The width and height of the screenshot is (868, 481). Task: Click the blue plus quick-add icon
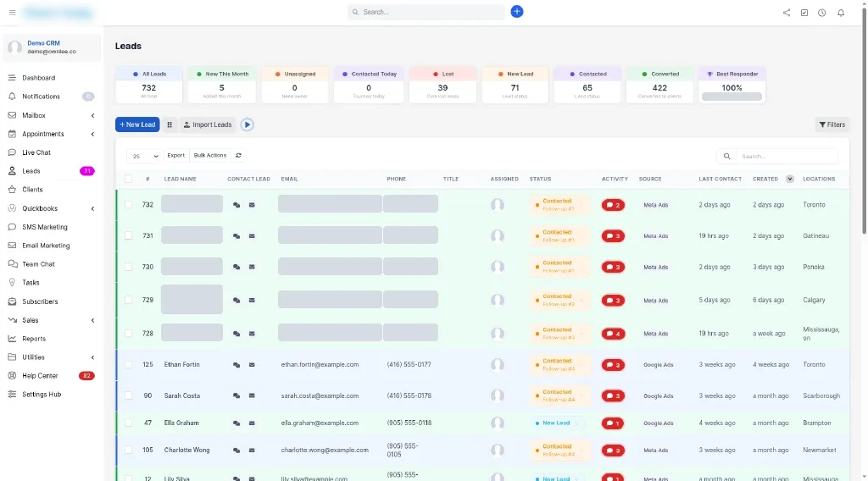[516, 12]
